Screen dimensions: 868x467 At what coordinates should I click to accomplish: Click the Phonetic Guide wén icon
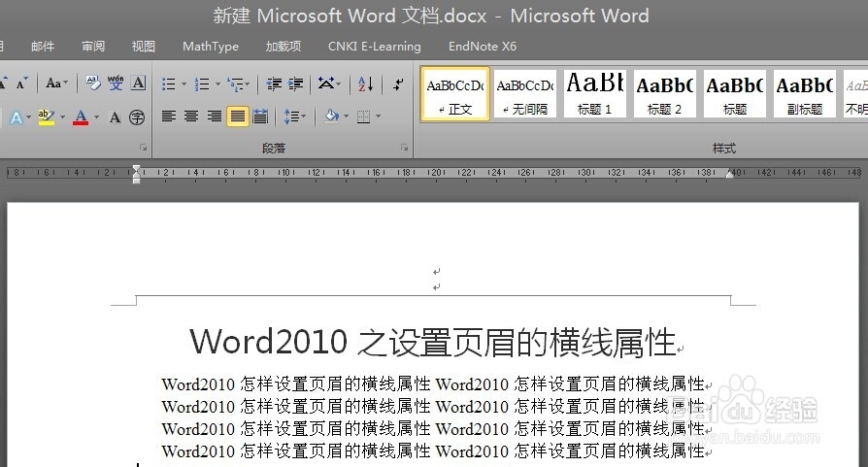point(116,83)
